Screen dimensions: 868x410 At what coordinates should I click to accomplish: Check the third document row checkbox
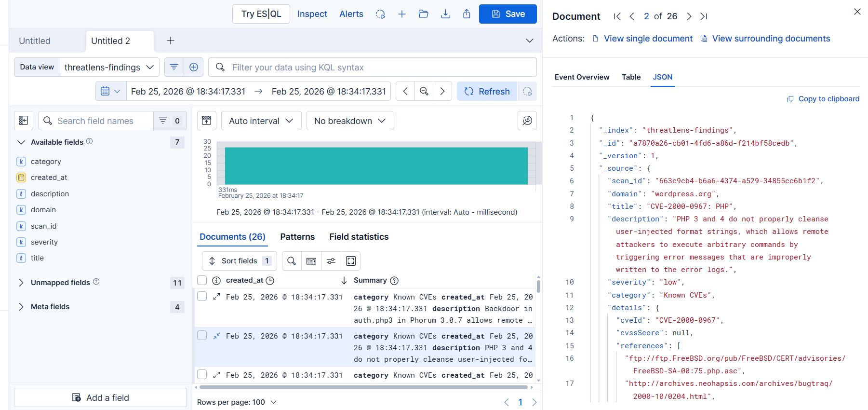tap(202, 374)
